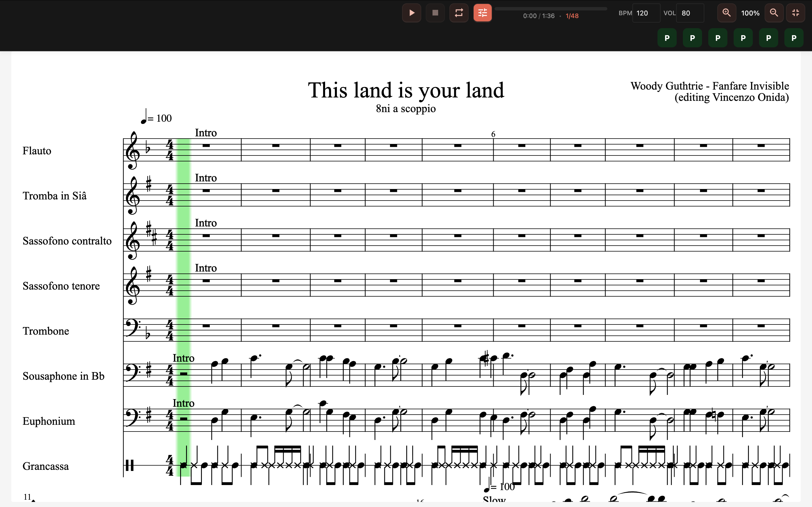Screen dimensions: 812x507
Task: Click the BPM input field
Action: click(x=646, y=13)
